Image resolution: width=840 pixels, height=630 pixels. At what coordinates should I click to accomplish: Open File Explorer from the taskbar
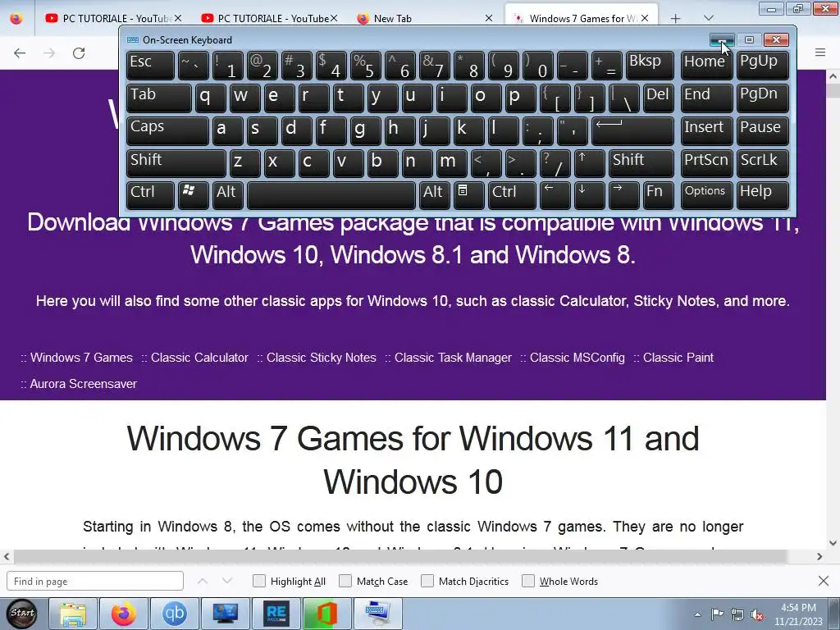point(73,614)
